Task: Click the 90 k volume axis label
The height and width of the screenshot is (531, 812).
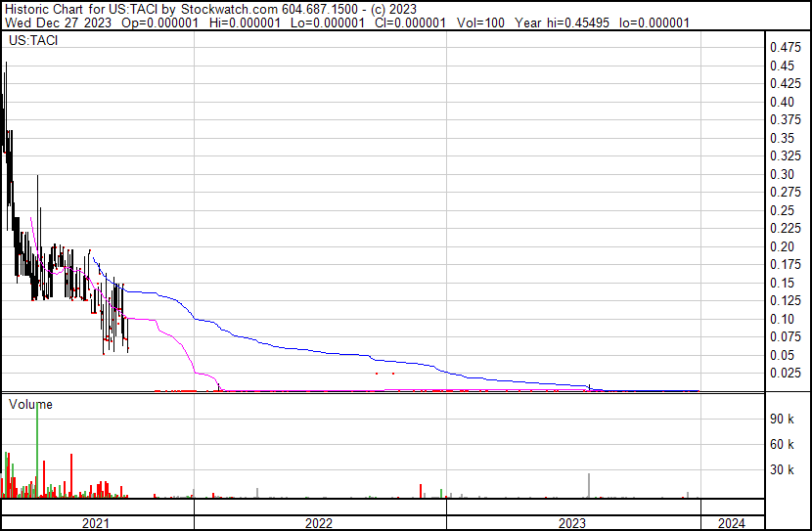Action: (x=782, y=419)
